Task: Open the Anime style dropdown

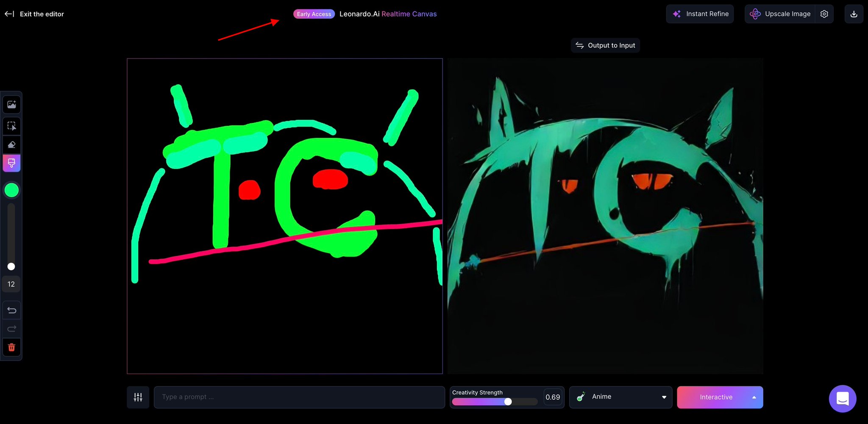Action: click(x=620, y=397)
